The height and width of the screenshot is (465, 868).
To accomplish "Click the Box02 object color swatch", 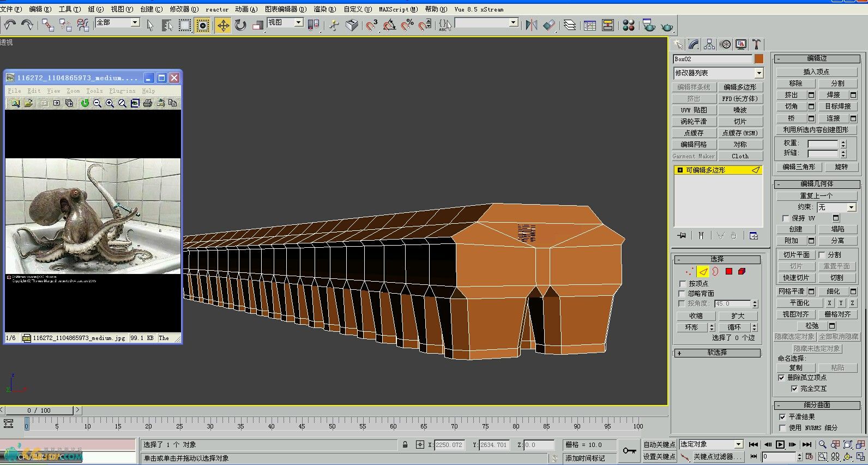I will click(758, 59).
